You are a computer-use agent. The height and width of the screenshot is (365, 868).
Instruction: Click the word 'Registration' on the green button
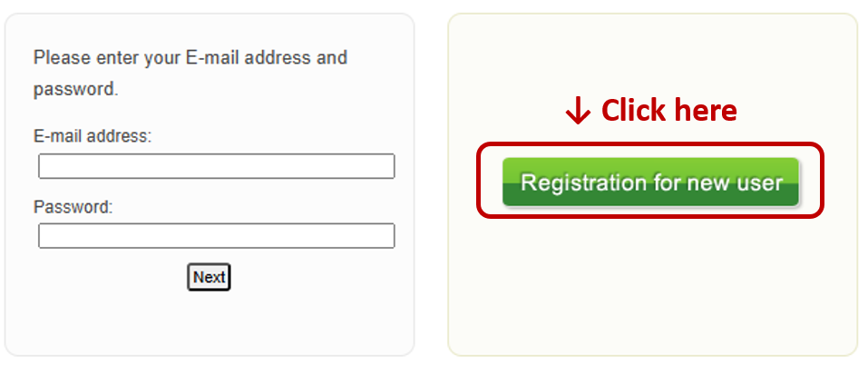(x=583, y=182)
